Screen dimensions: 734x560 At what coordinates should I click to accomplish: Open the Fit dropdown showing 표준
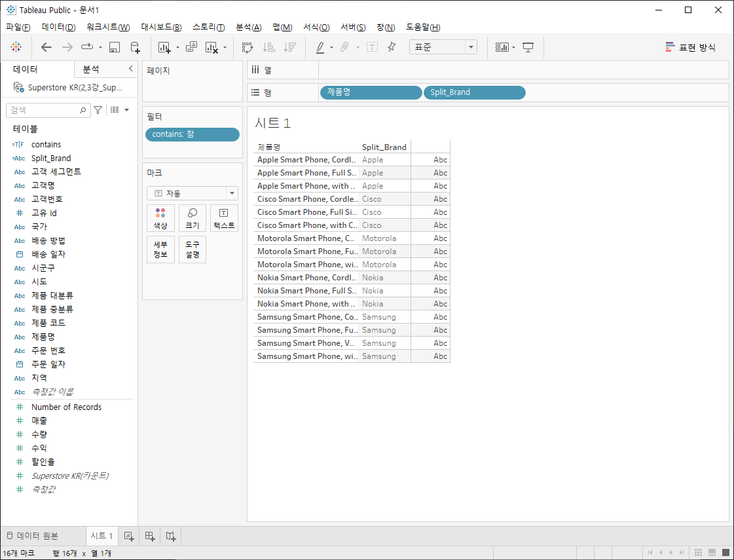pos(443,47)
